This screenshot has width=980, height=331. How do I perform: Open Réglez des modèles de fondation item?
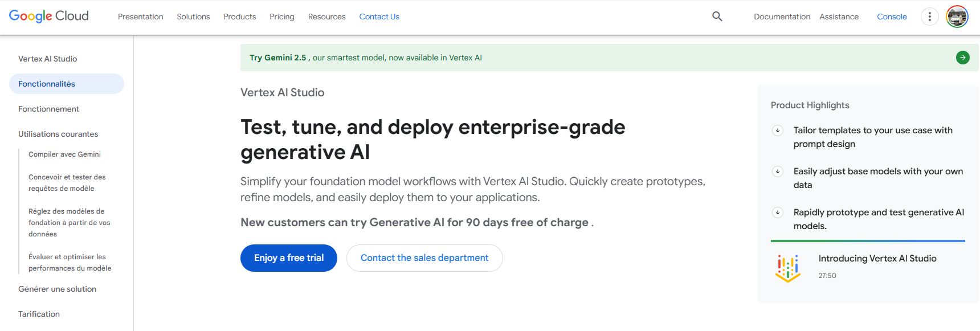70,223
